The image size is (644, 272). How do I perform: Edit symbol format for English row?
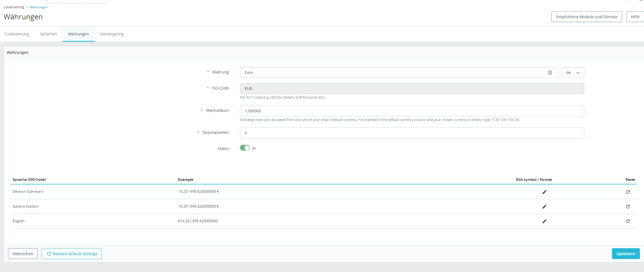click(544, 221)
